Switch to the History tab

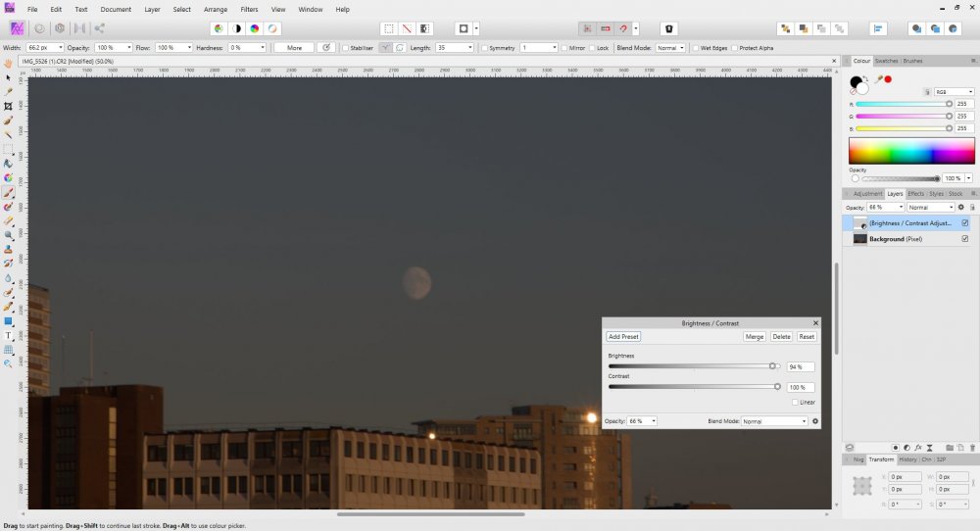pos(907,459)
